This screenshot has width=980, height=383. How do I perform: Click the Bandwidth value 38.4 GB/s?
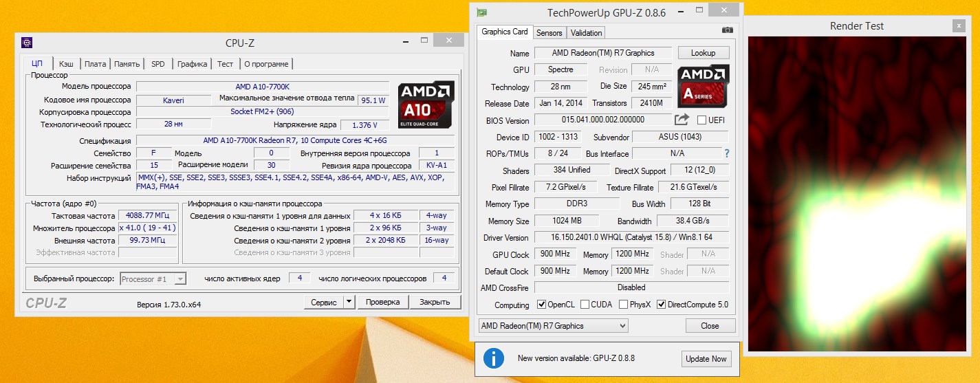(693, 221)
